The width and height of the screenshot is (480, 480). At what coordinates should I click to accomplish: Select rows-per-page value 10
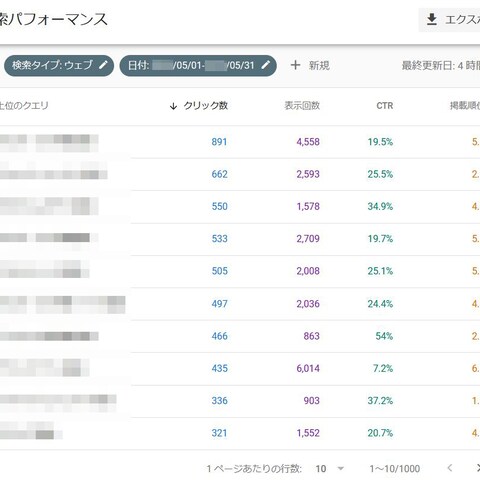tap(321, 469)
